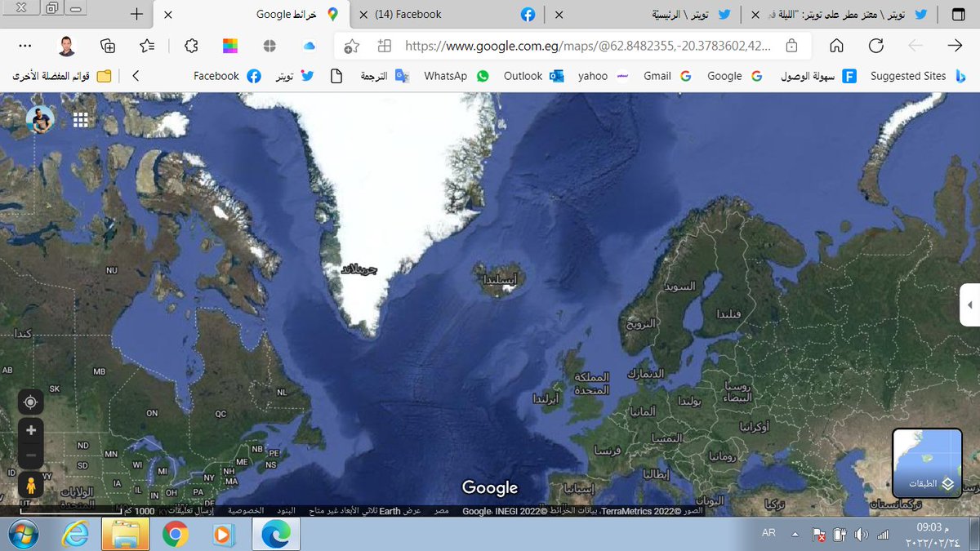
Task: Switch the AR input language indicator
Action: (768, 532)
